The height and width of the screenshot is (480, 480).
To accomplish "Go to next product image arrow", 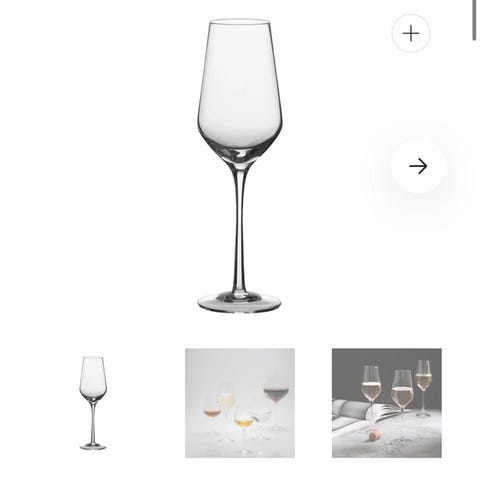I will point(418,166).
